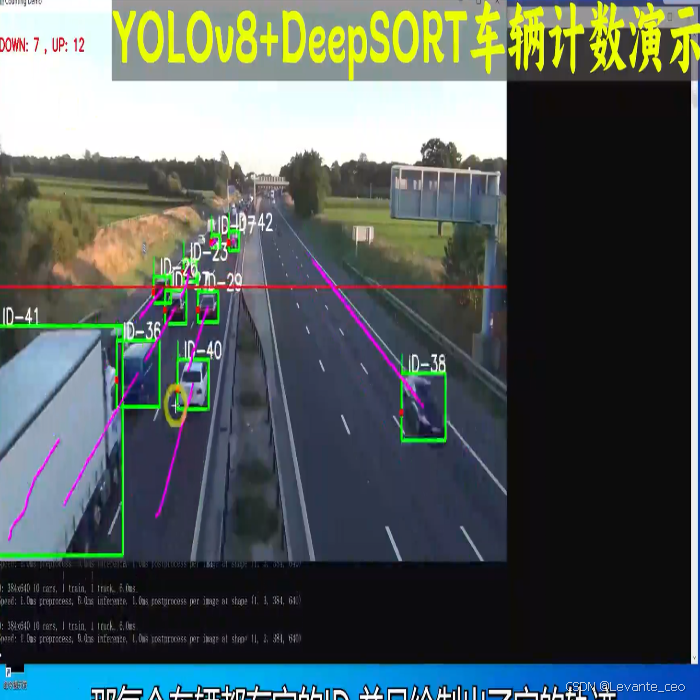The image size is (700, 700).
Task: Click the "ID-29" vehicle label
Action: (225, 283)
